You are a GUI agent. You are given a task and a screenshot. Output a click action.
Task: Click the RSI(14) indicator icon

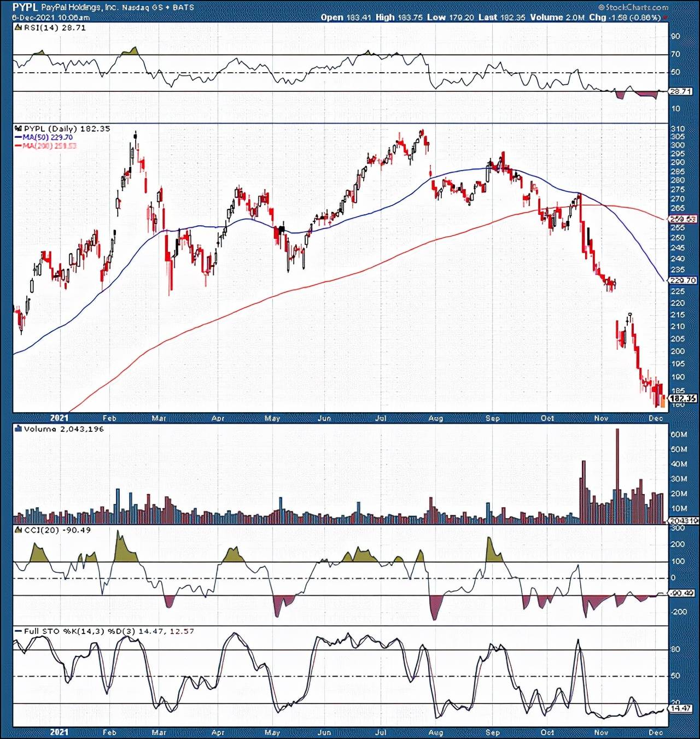[x=18, y=27]
